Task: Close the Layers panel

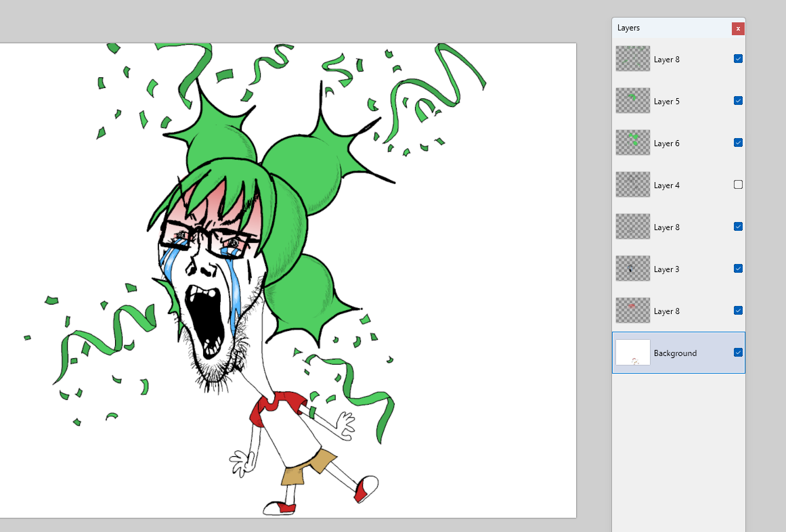Action: (x=738, y=28)
